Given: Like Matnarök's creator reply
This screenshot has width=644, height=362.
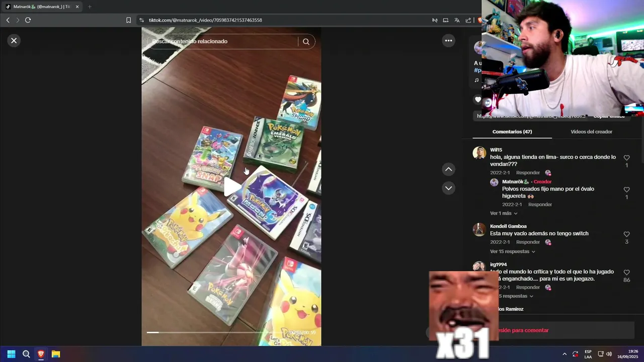Looking at the screenshot, I should 626,190.
